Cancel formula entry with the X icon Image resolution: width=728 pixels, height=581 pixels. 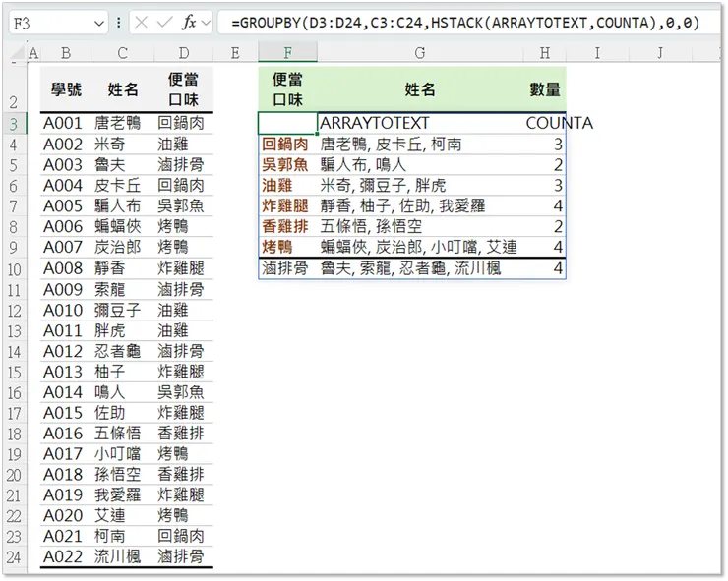click(x=142, y=23)
